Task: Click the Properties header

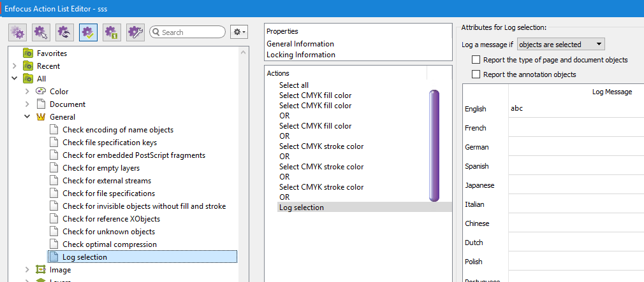Action: click(282, 31)
